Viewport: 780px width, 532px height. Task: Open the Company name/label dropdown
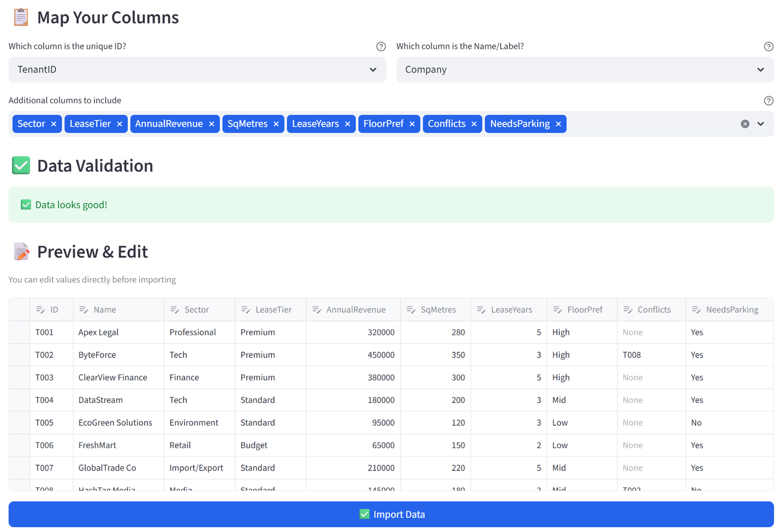(585, 70)
